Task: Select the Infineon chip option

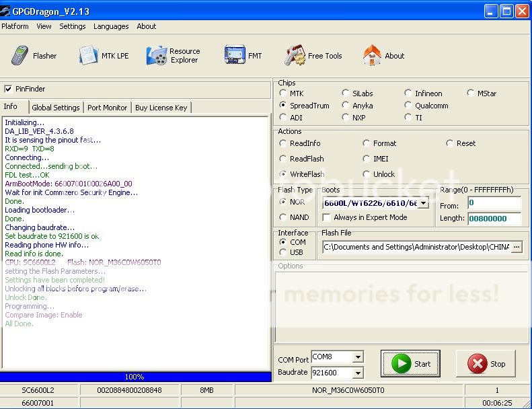Action: (408, 93)
